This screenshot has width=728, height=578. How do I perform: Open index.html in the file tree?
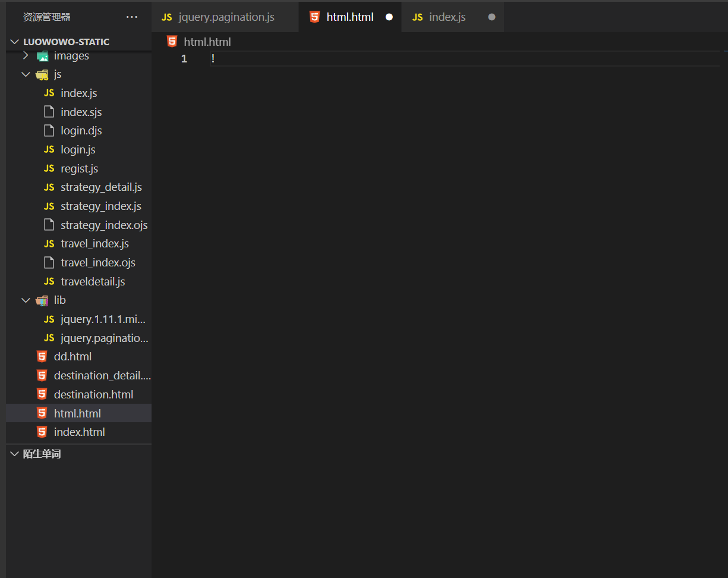click(79, 432)
